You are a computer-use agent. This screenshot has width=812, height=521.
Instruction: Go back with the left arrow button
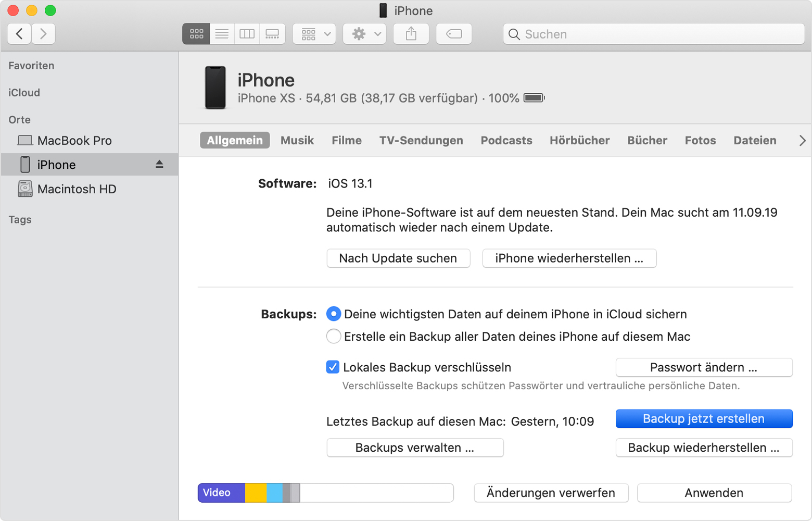[x=19, y=34]
